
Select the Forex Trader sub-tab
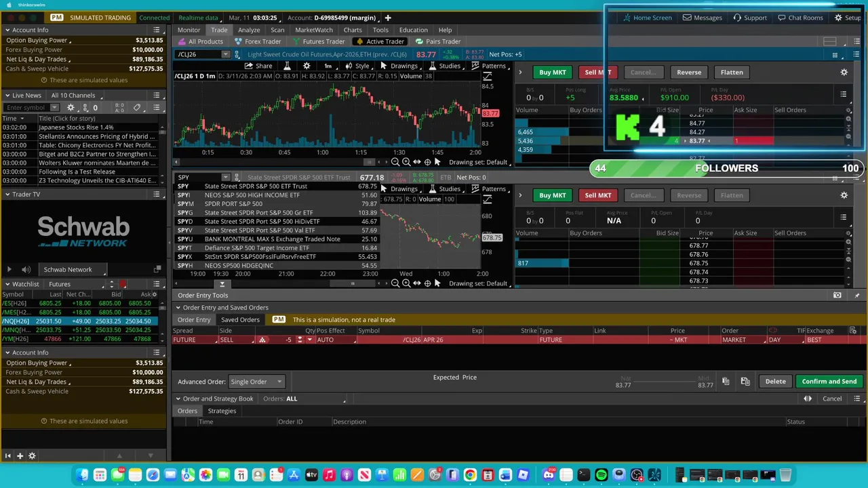click(258, 41)
